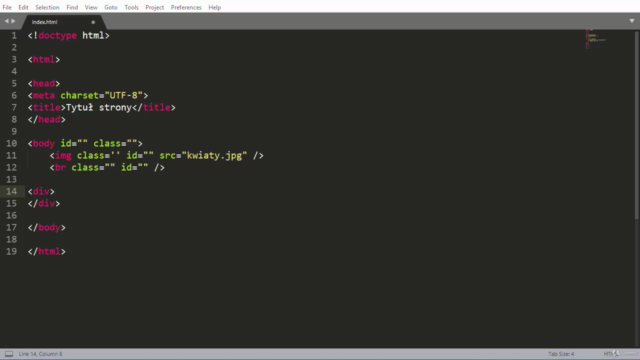This screenshot has height=360, width=640.
Task: Open the Selection menu
Action: point(47,7)
